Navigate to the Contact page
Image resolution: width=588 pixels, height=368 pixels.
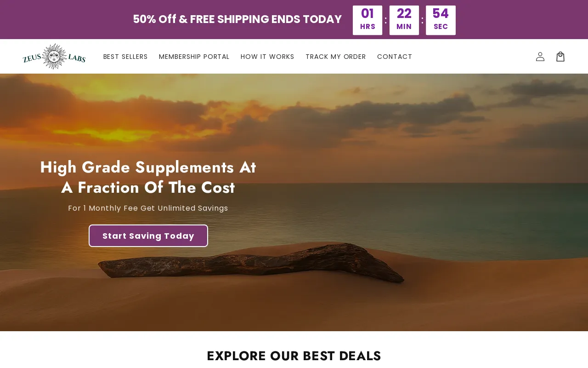395,57
